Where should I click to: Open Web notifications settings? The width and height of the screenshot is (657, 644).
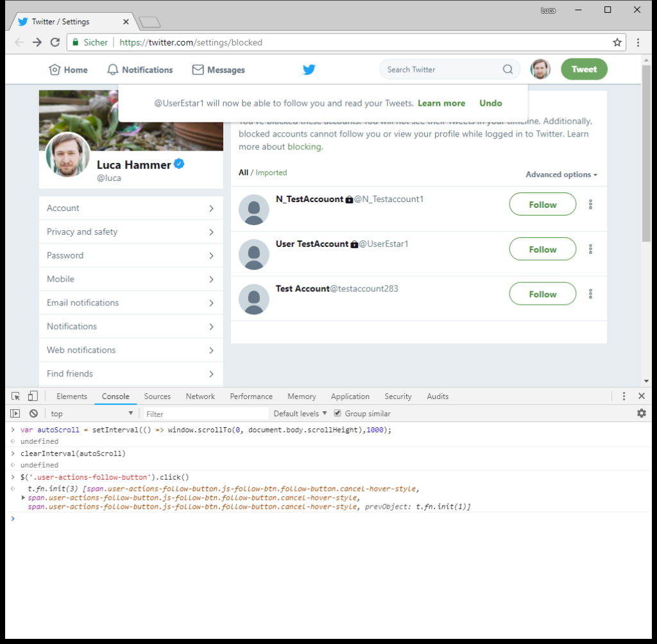point(131,350)
